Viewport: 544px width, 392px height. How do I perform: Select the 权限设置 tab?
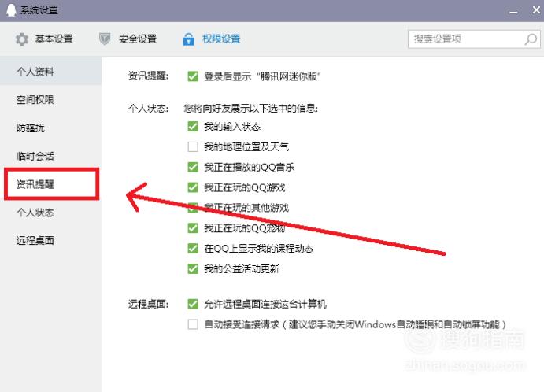(212, 39)
